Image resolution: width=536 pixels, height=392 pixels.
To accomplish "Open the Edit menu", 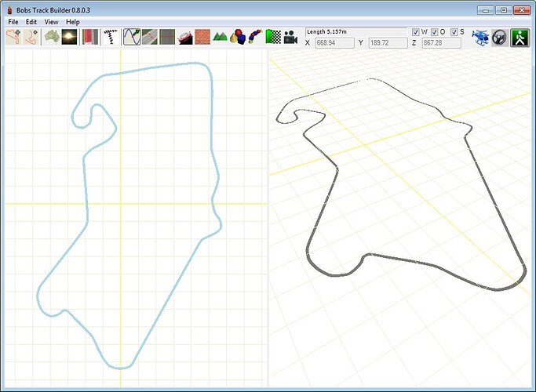I will point(31,22).
